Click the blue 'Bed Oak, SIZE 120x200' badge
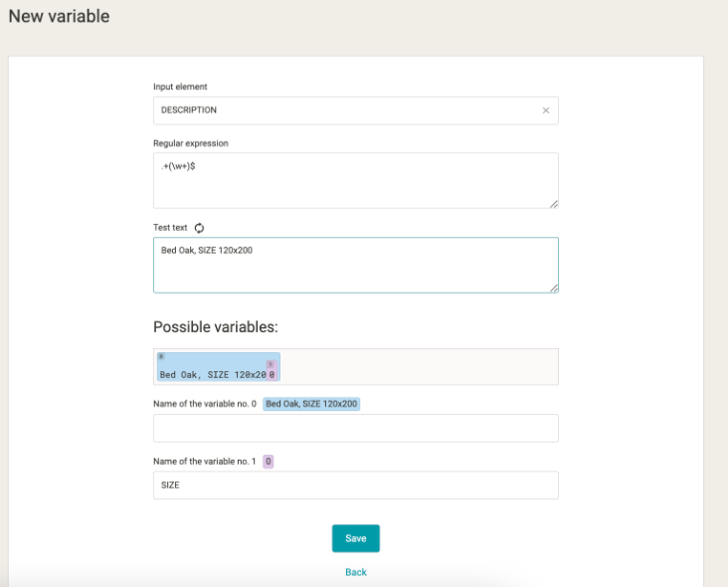This screenshot has height=587, width=728. pyautogui.click(x=311, y=404)
